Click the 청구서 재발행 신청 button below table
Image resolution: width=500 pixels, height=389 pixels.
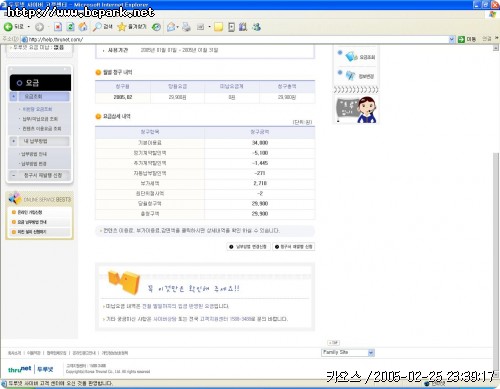point(294,247)
